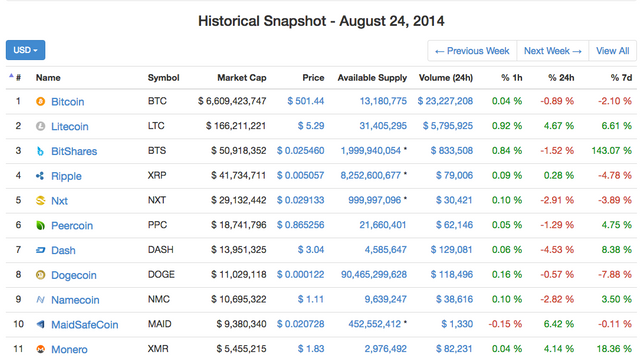Click the Nxt logo icon
This screenshot has height=362, width=640.
pos(40,200)
